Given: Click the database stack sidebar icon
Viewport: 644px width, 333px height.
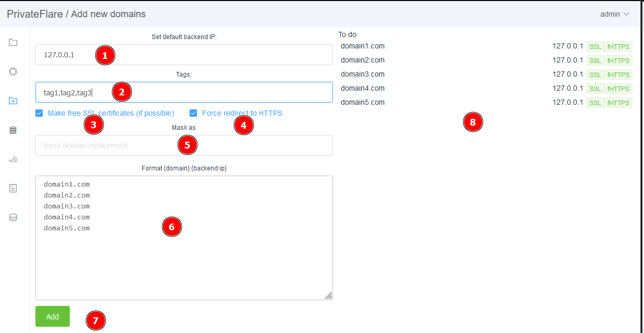Looking at the screenshot, I should coord(13,217).
